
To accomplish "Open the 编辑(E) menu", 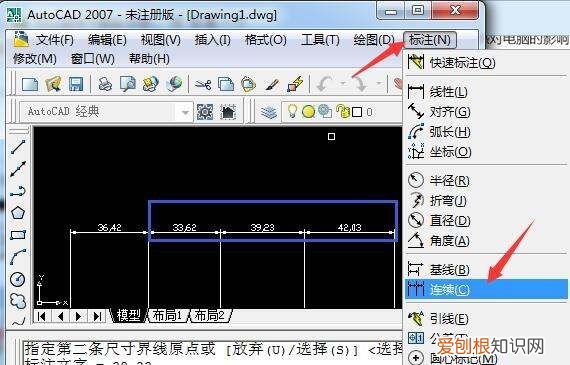I will point(107,40).
